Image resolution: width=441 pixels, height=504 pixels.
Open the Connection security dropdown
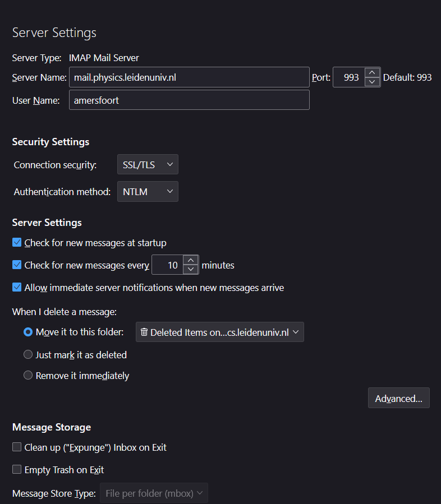[x=148, y=164]
